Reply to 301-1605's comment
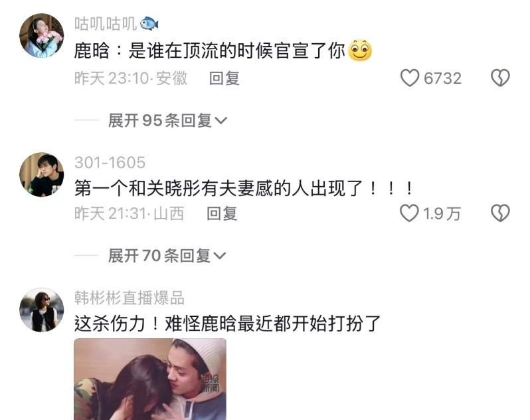 coord(222,214)
